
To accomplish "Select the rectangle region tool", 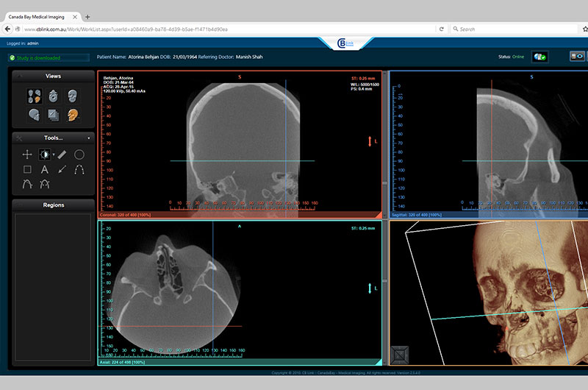I will pyautogui.click(x=27, y=170).
